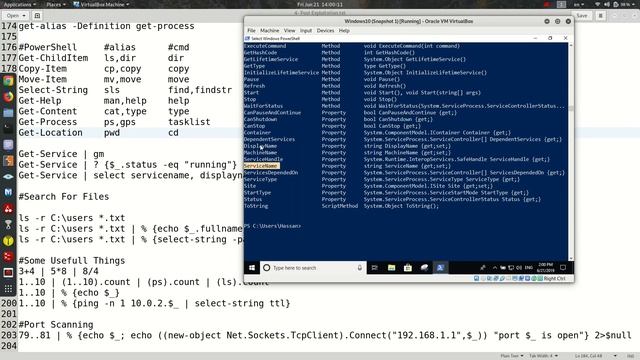The width and height of the screenshot is (640, 360).
Task: Open the Devices menu in VirtualBox
Action: click(325, 31)
